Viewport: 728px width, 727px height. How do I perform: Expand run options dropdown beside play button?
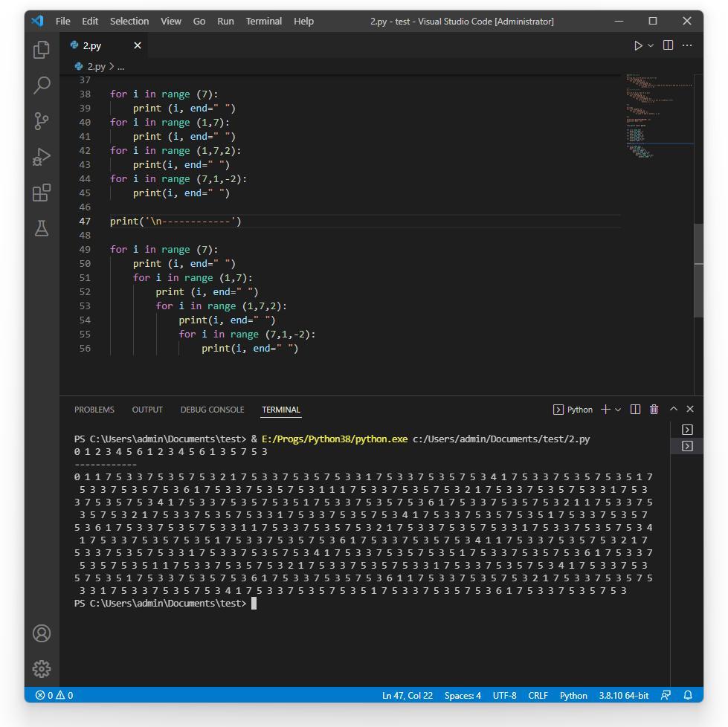click(x=651, y=45)
